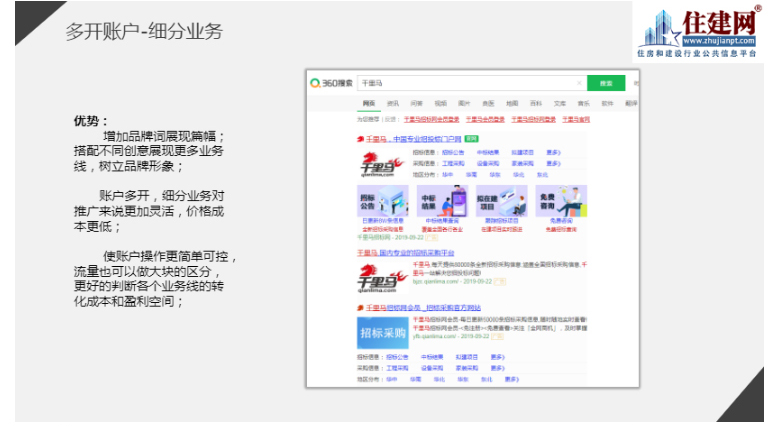Expand 更多 in the first 招标信息 row
Viewport: 781px width, 426px height.
click(553, 152)
